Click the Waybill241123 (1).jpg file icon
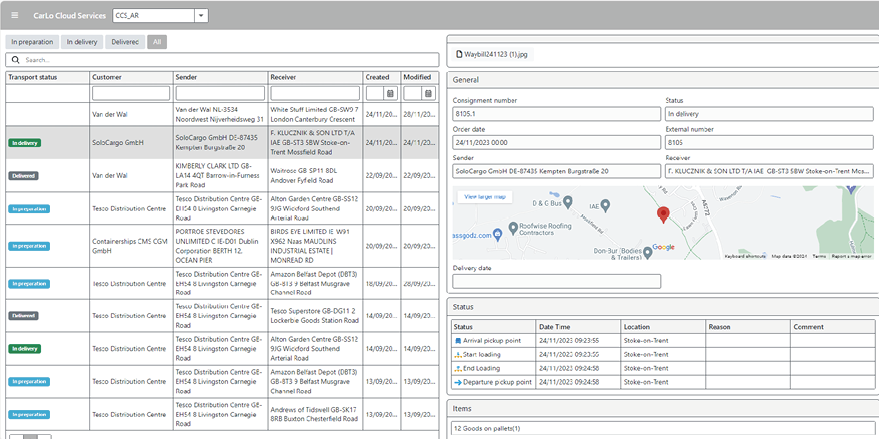The height and width of the screenshot is (439, 879). coord(459,54)
